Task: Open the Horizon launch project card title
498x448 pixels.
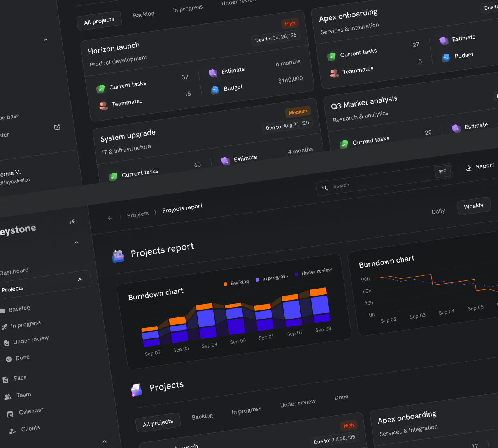Action: 114,48
